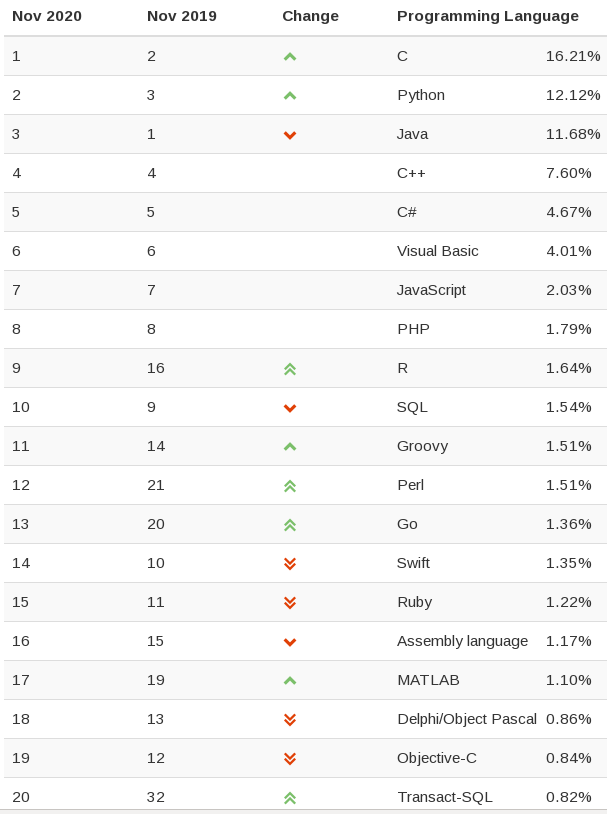The image size is (607, 814).
Task: Click the double up arrow for R
Action: tap(290, 369)
